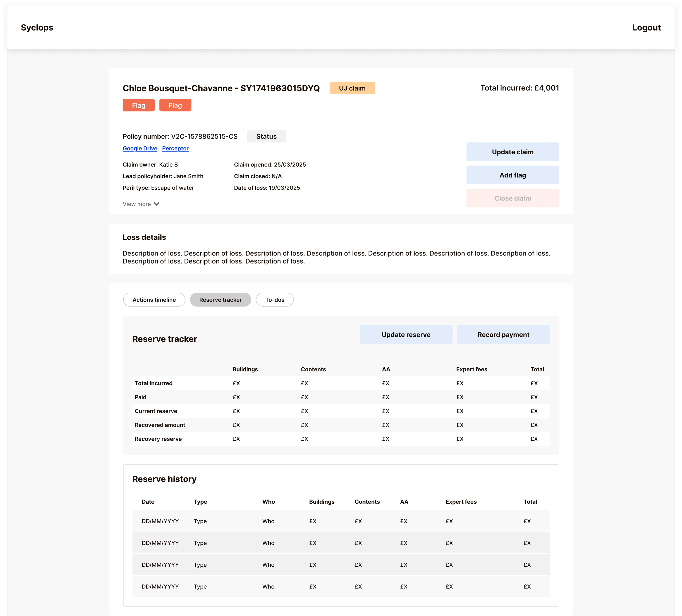Click the second red Flag badge
Screen dimensions: 682x616
[x=175, y=106]
